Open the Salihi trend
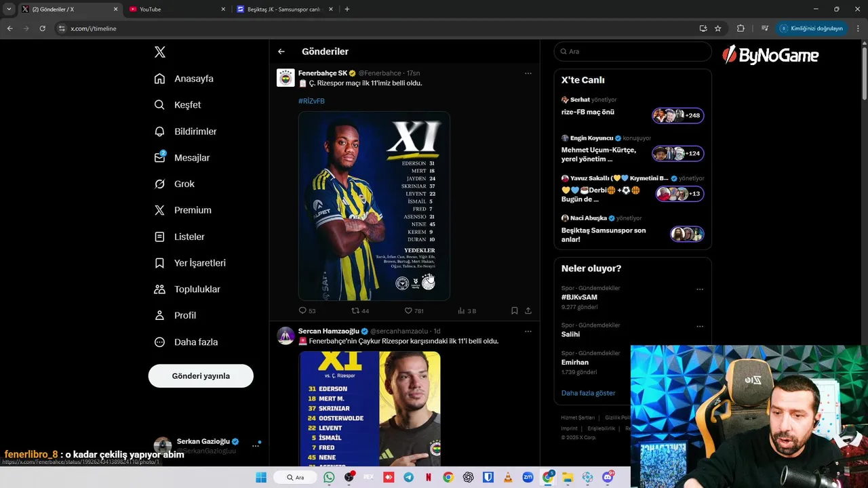This screenshot has height=488, width=868. coord(570,334)
